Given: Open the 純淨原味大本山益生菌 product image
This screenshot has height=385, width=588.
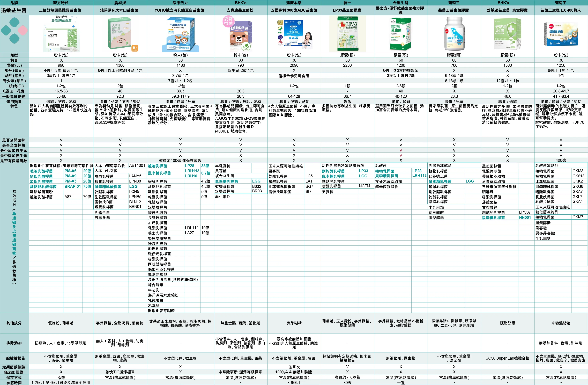Looking at the screenshot, I should tap(121, 34).
